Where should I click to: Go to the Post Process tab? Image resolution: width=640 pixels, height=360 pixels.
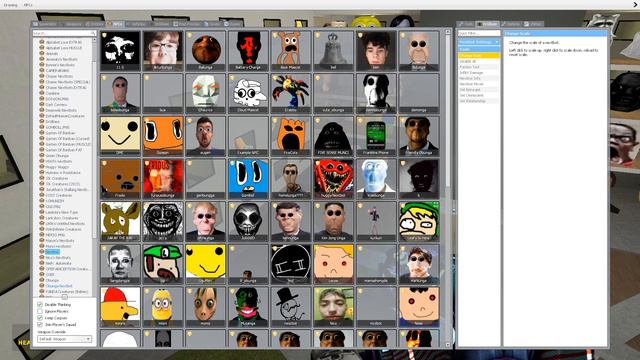pos(187,24)
